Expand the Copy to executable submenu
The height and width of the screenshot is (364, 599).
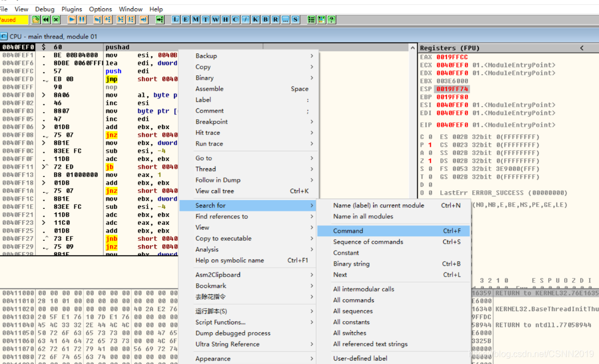(x=249, y=239)
